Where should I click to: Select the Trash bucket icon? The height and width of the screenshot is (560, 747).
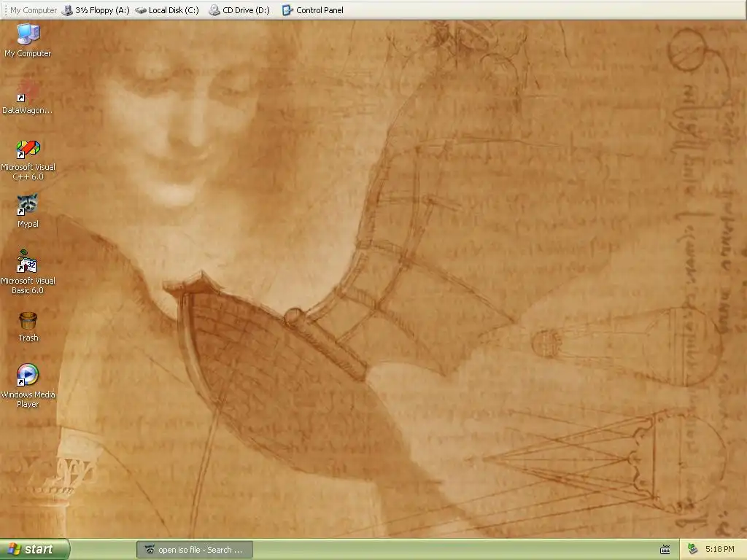[x=28, y=327]
